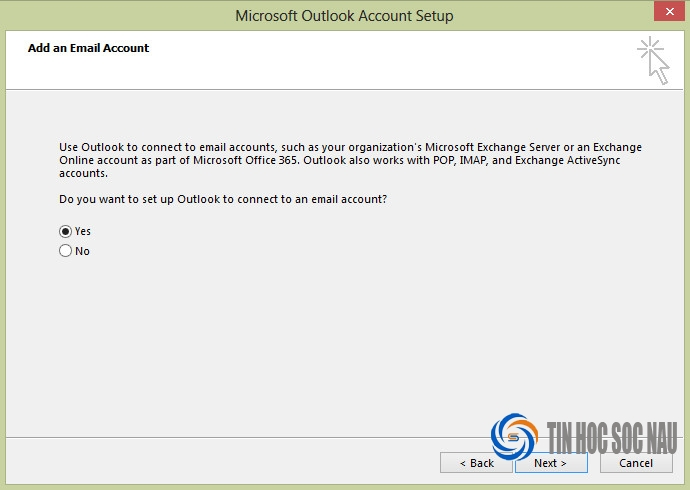
Task: Click the word accounts ending the description
Action: (x=83, y=173)
